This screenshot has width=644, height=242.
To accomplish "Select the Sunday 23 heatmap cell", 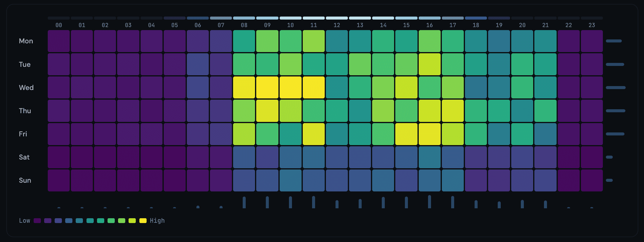I will pyautogui.click(x=592, y=180).
